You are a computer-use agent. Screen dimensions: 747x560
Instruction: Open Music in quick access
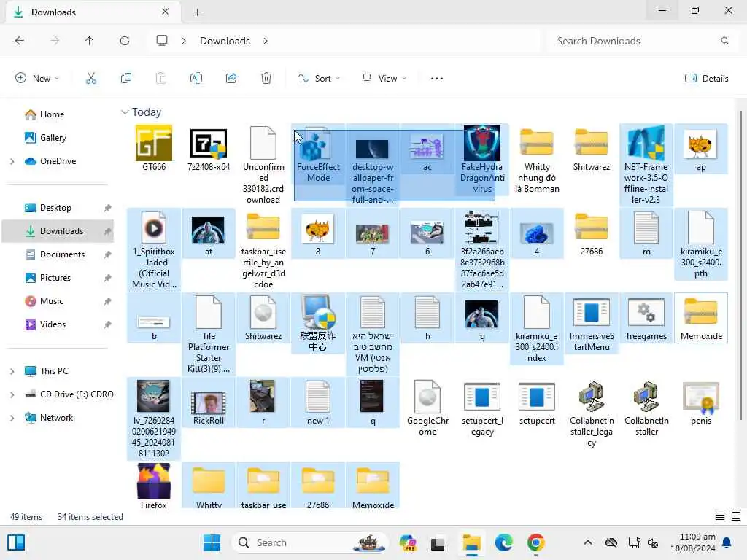click(52, 301)
